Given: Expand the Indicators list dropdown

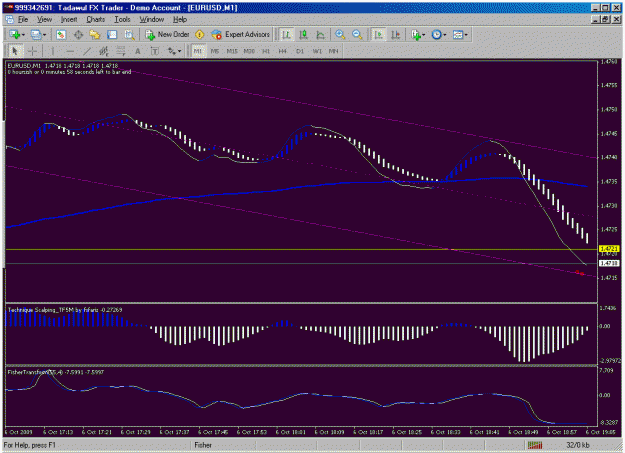Looking at the screenshot, I should click(x=423, y=35).
